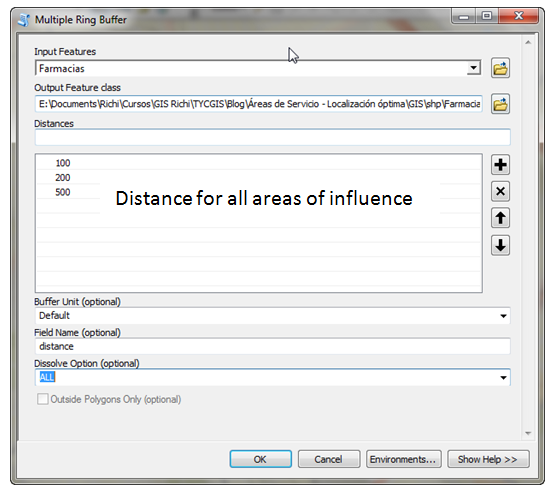Click the Cancel button

pyautogui.click(x=329, y=459)
